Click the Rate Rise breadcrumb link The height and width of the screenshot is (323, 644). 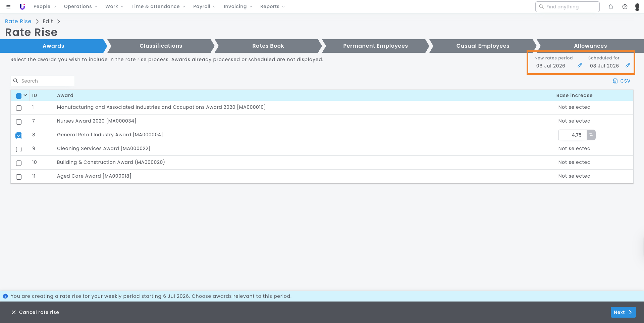[18, 21]
